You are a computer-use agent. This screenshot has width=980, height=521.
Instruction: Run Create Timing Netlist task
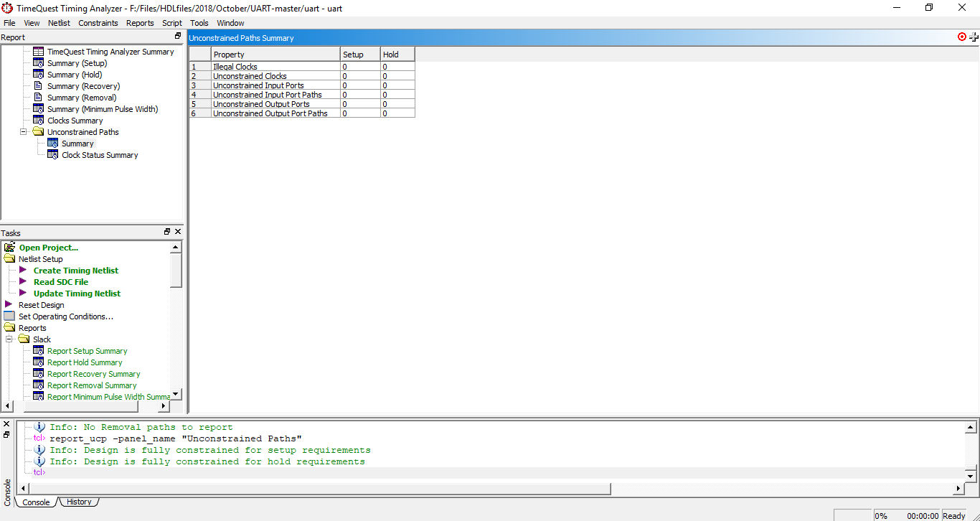pyautogui.click(x=76, y=271)
